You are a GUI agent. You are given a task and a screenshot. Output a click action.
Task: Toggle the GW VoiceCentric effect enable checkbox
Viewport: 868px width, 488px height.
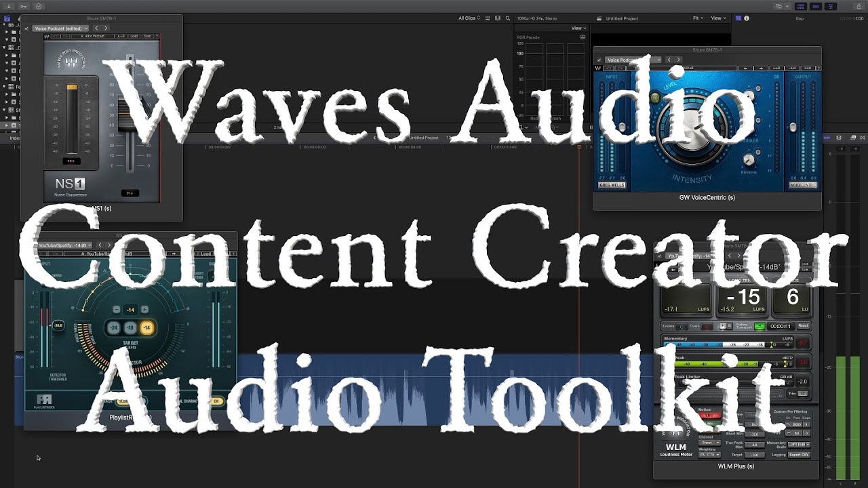599,60
